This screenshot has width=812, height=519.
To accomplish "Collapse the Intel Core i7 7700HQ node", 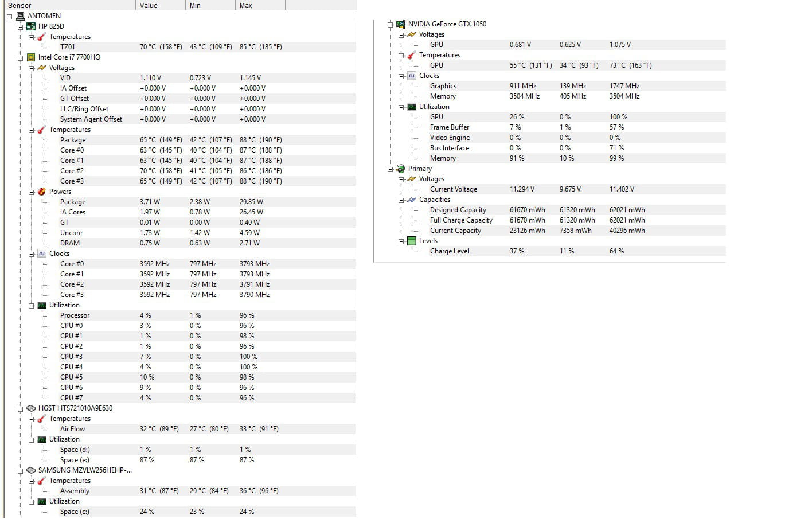I will click(21, 57).
